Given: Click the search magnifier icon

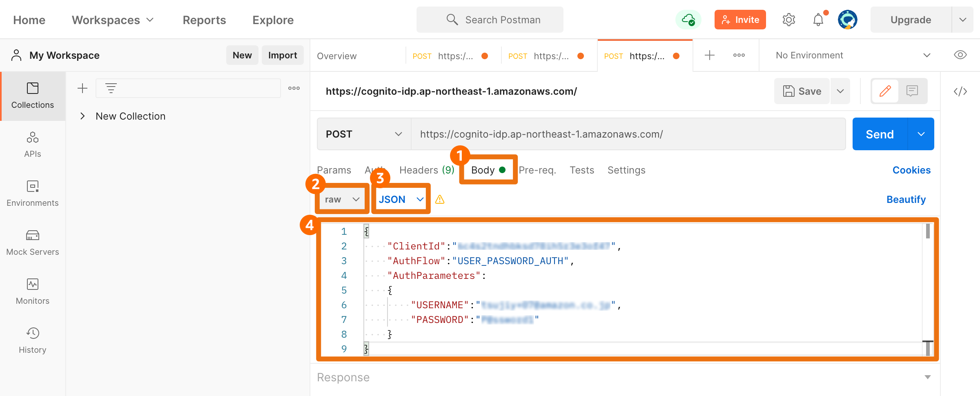Looking at the screenshot, I should (x=452, y=20).
